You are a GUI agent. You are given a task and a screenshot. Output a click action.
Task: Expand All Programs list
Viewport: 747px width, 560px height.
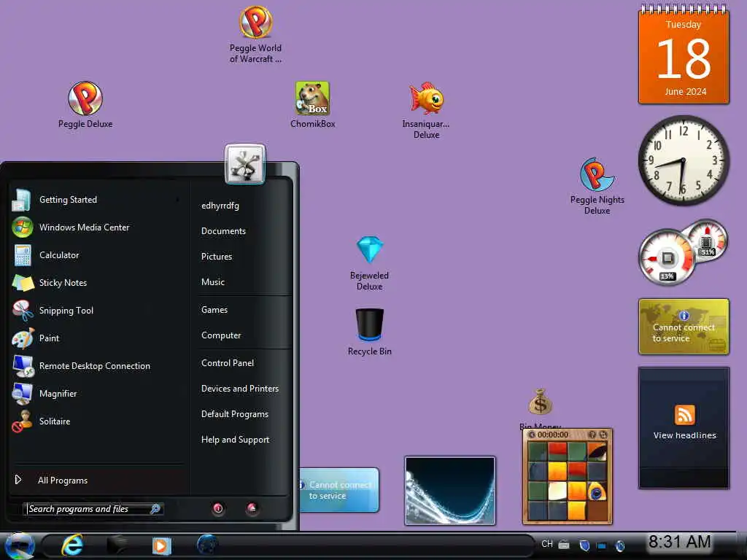(x=96, y=481)
